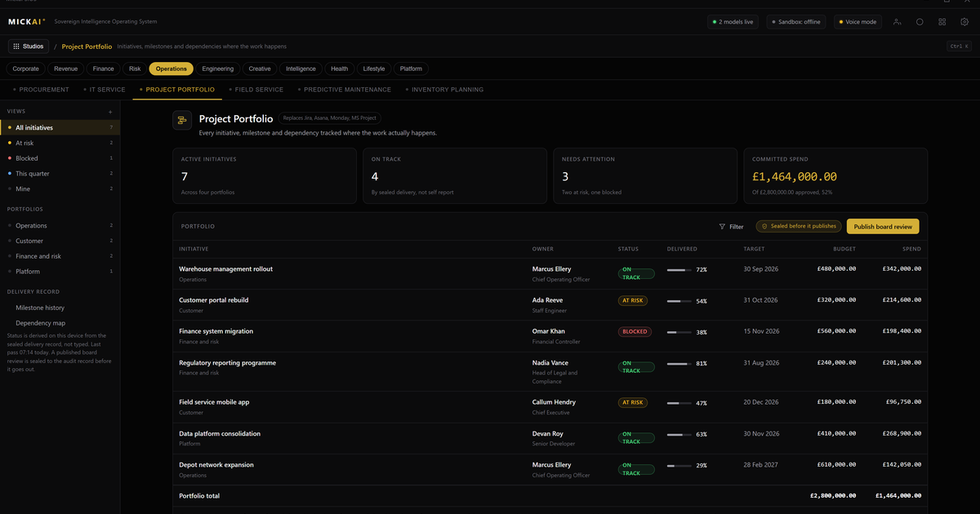Click the 72% delivered progress bar
Viewport: 980px width, 514px height.
point(679,269)
